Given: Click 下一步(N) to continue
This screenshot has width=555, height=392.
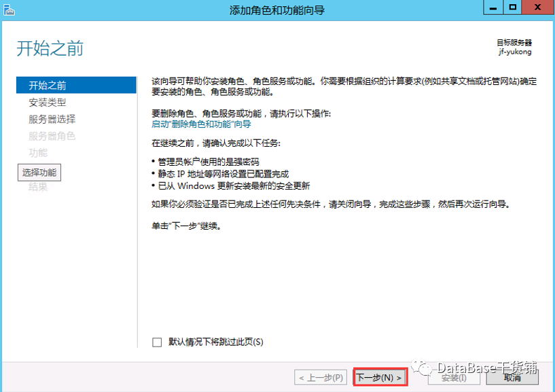Looking at the screenshot, I should 380,377.
